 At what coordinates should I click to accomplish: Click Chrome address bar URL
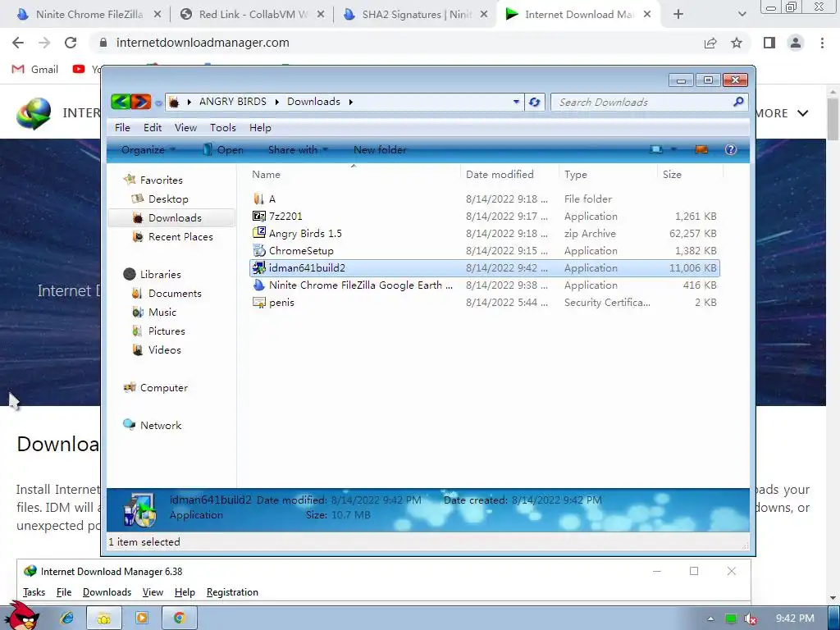point(203,43)
